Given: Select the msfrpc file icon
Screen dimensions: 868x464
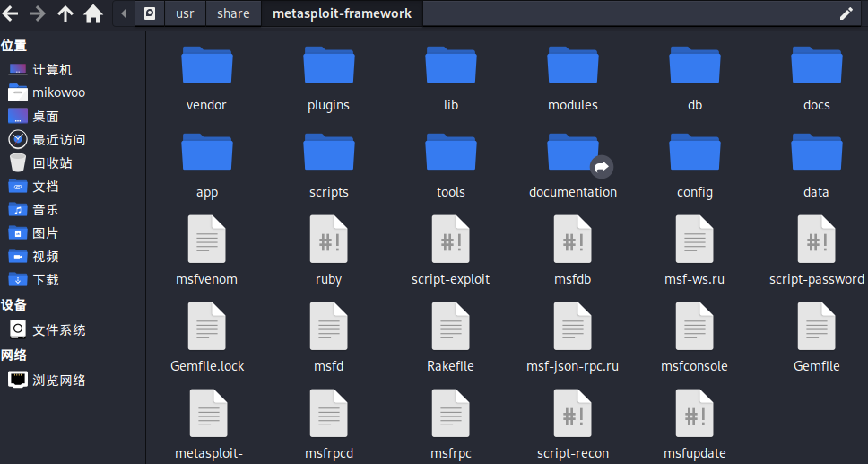Looking at the screenshot, I should tap(451, 413).
